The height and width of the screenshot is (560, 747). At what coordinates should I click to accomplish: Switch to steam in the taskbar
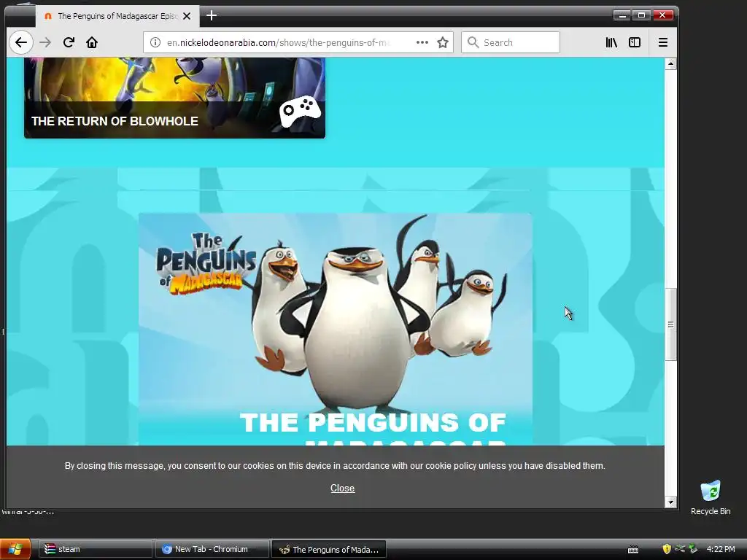tap(96, 549)
